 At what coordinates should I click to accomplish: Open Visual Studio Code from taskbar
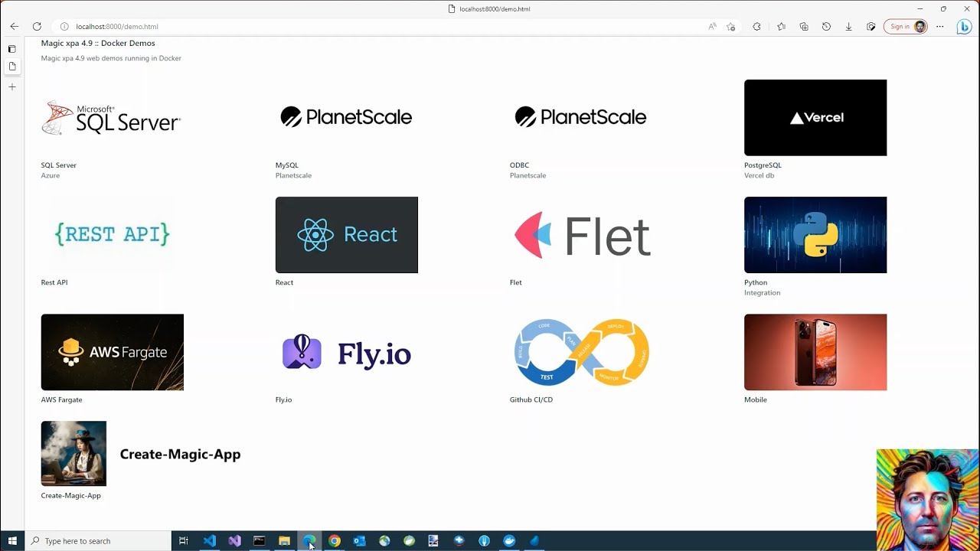(209, 541)
